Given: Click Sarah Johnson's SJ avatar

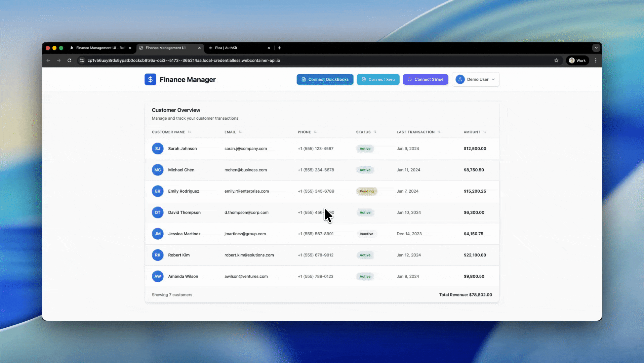Looking at the screenshot, I should coord(158,149).
